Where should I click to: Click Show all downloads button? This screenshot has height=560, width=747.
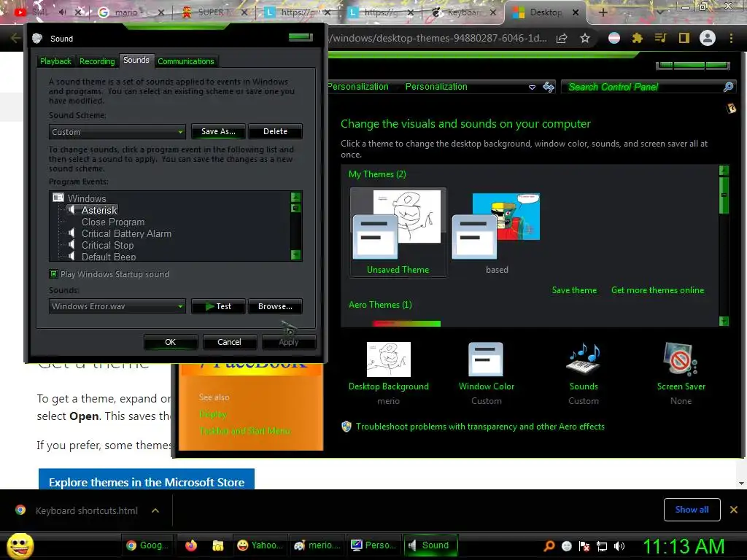(x=692, y=510)
